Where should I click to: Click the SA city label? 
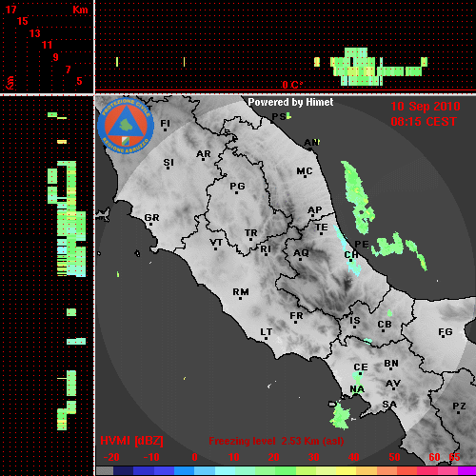click(389, 405)
